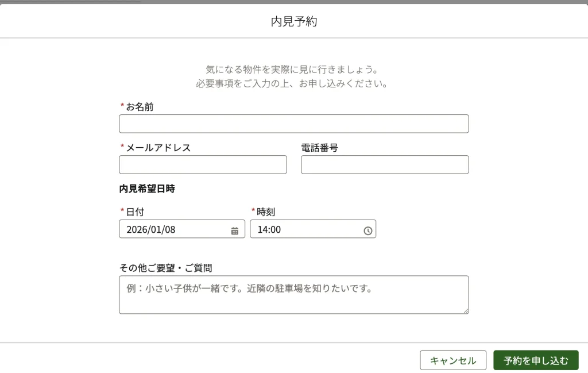Click the お名前 text input field
Image resolution: width=588 pixels, height=373 pixels.
pos(293,124)
